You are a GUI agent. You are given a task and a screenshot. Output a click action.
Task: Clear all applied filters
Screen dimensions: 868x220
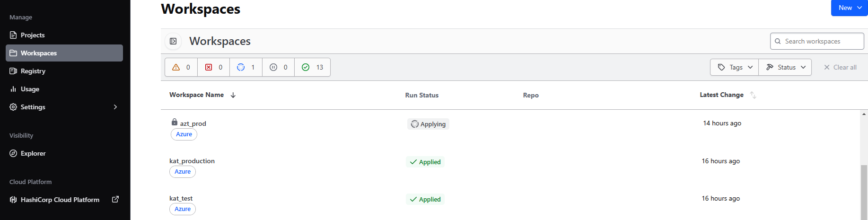point(840,67)
